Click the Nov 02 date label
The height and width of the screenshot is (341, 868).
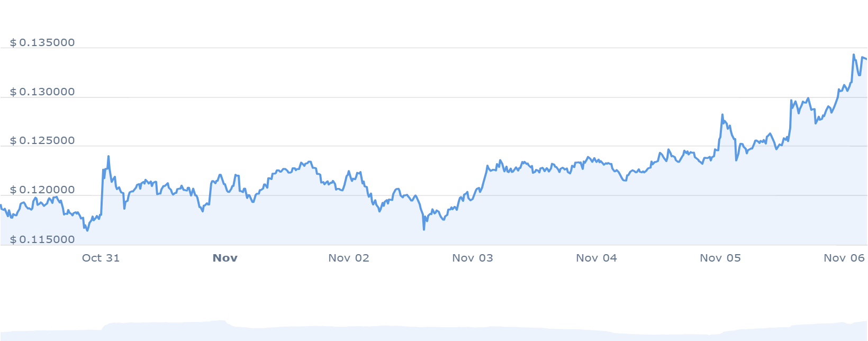(349, 258)
